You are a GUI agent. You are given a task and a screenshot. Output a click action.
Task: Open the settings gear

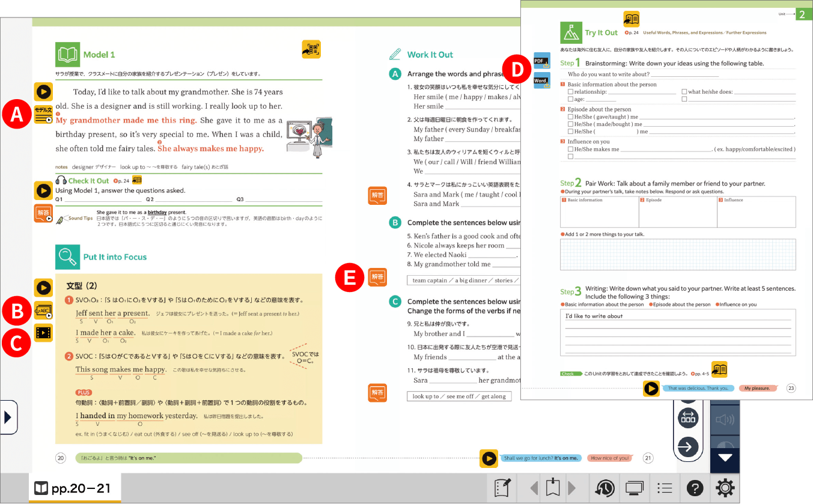725,488
